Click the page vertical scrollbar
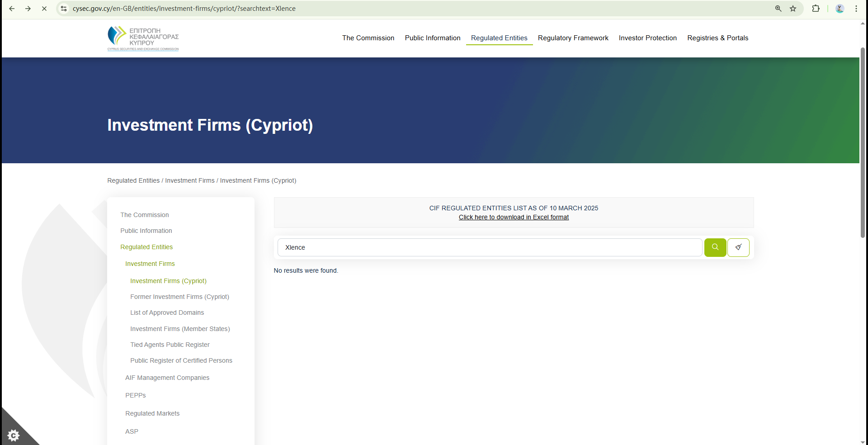The width and height of the screenshot is (868, 445). point(863,142)
